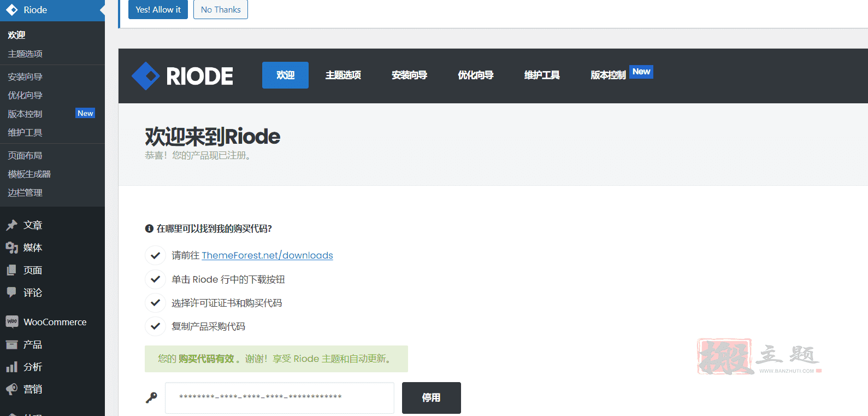Image resolution: width=868 pixels, height=416 pixels.
Task: Open the 营销 megaphone icon
Action: tap(11, 389)
